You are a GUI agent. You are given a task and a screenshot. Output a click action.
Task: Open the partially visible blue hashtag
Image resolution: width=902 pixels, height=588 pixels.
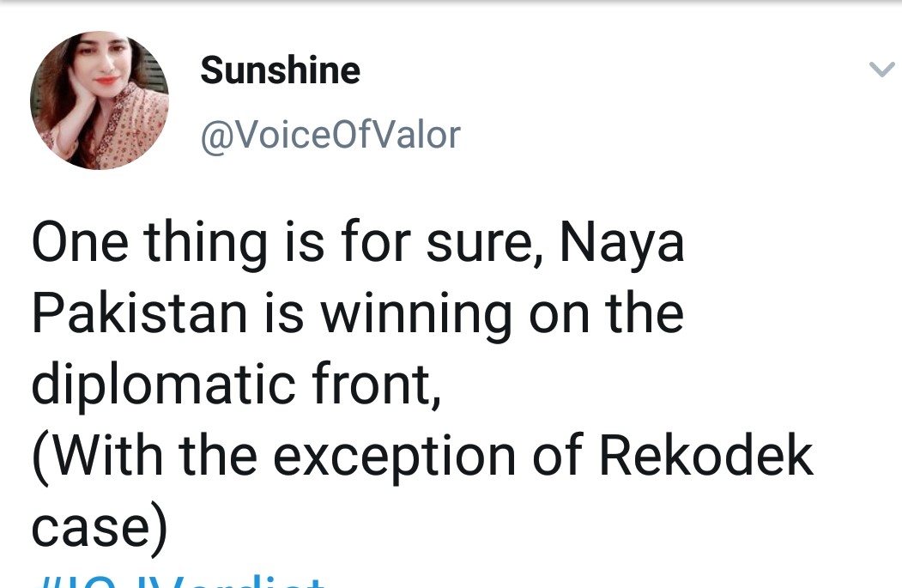click(x=179, y=580)
